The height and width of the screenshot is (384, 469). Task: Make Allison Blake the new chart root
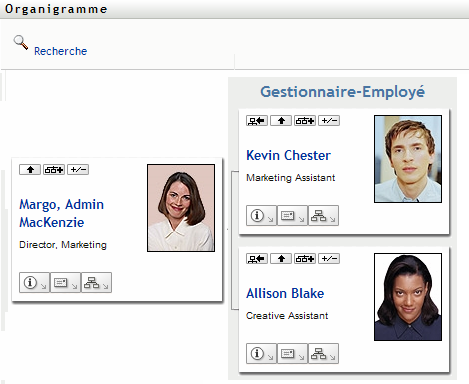pos(257,258)
